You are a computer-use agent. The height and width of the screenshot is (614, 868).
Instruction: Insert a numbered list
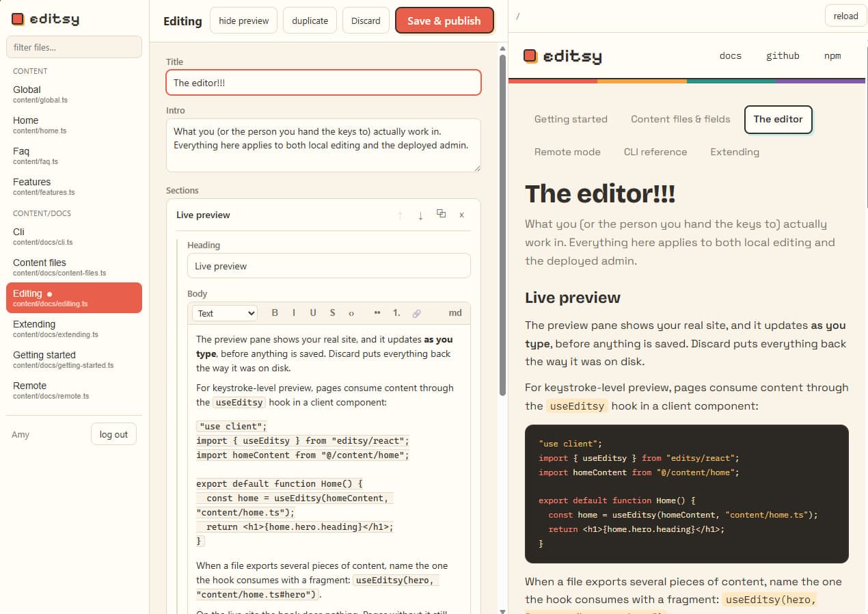(396, 312)
